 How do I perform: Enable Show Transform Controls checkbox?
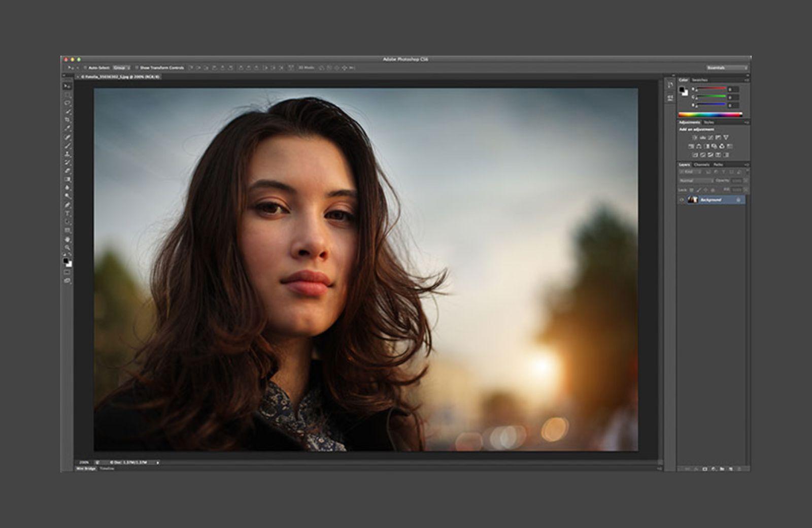[137, 68]
